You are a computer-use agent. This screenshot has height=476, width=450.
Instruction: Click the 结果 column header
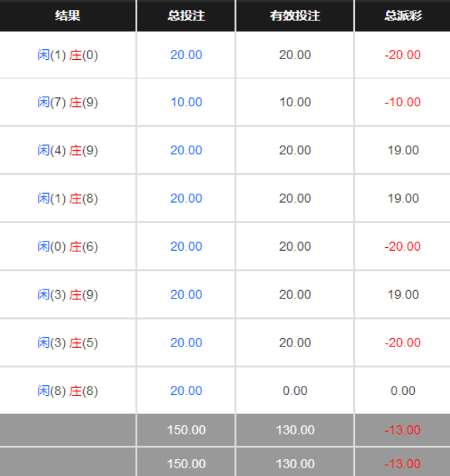pyautogui.click(x=68, y=15)
